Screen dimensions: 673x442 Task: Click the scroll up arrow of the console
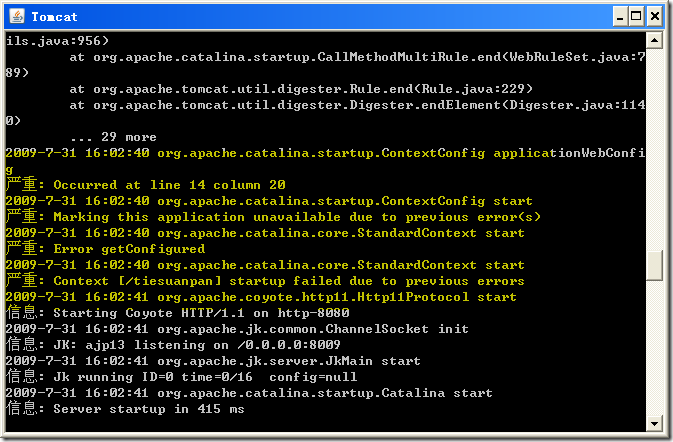coord(654,41)
